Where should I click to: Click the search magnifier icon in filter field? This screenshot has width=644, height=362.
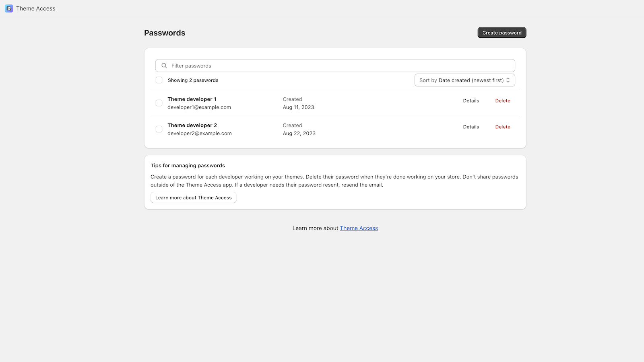coord(164,65)
